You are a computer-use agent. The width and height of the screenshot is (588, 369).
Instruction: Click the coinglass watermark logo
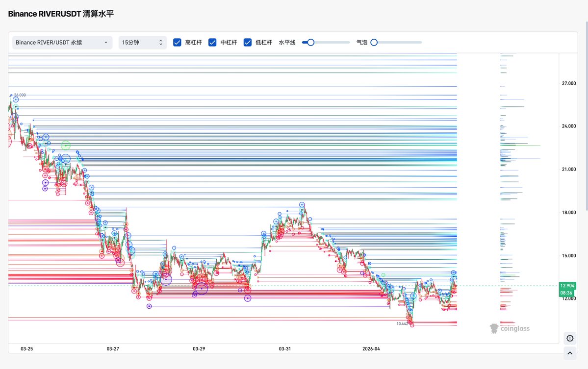510,328
